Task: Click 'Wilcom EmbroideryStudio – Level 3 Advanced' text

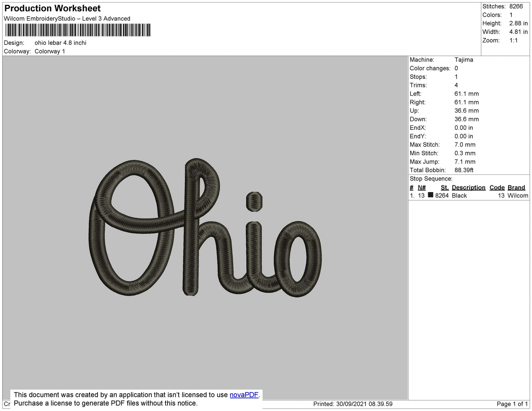Action: (67, 18)
